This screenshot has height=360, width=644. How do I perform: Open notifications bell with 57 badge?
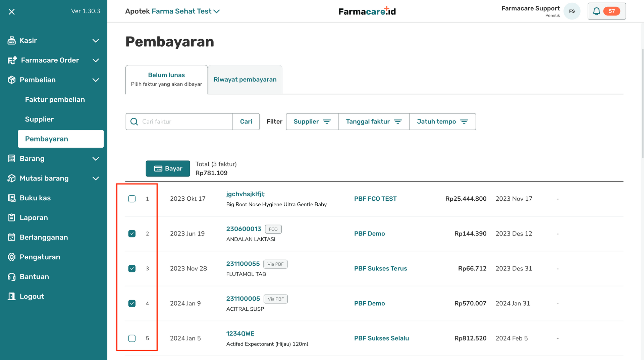point(606,11)
